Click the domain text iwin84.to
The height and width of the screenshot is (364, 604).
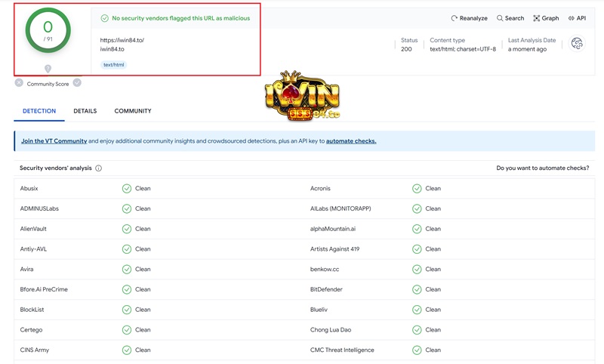[112, 49]
